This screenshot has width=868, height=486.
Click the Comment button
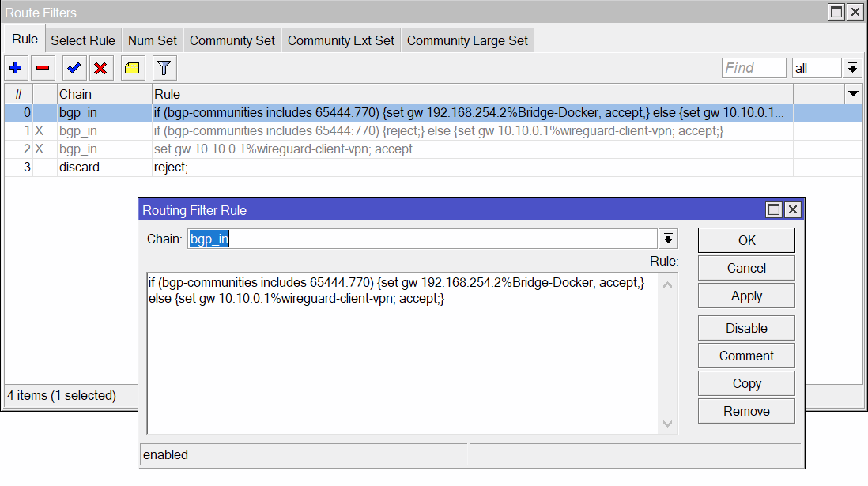pos(746,356)
